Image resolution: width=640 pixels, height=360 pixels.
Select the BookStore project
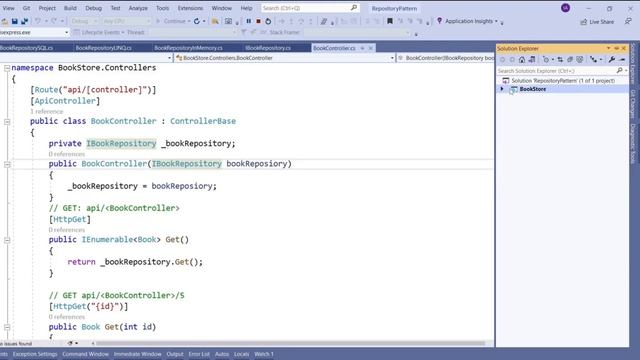[533, 89]
